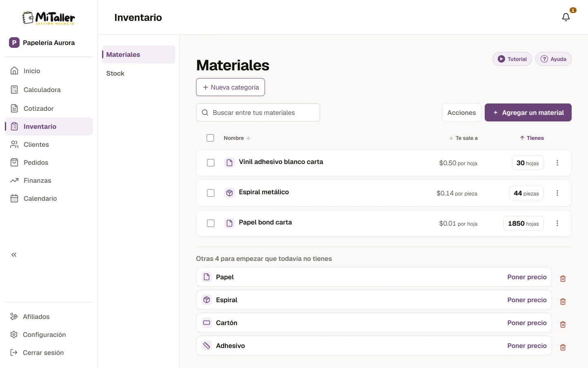Delete the suggested Cartón category
Viewport: 588px width, 368px height.
pyautogui.click(x=563, y=324)
